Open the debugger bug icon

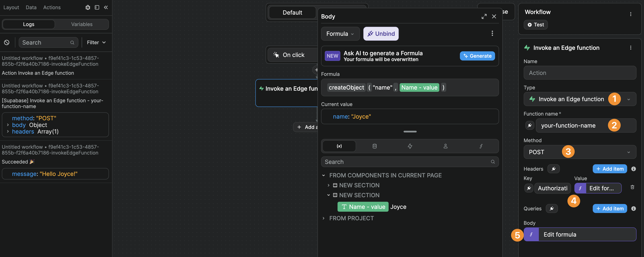coord(88,7)
